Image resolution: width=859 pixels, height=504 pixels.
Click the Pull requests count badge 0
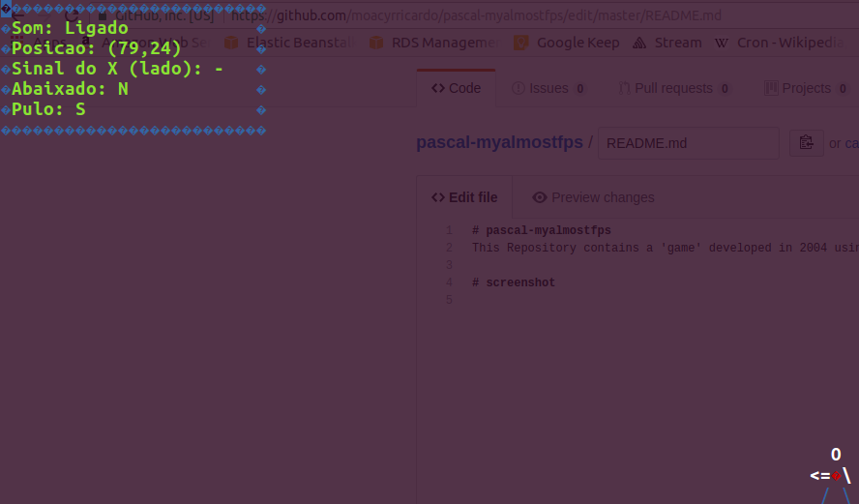click(x=725, y=89)
